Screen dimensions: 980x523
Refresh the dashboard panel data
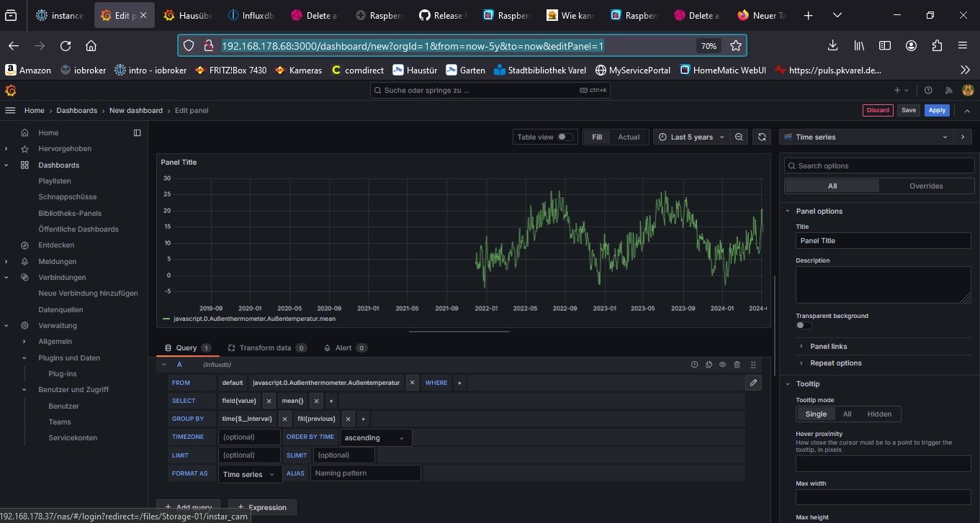click(x=761, y=137)
